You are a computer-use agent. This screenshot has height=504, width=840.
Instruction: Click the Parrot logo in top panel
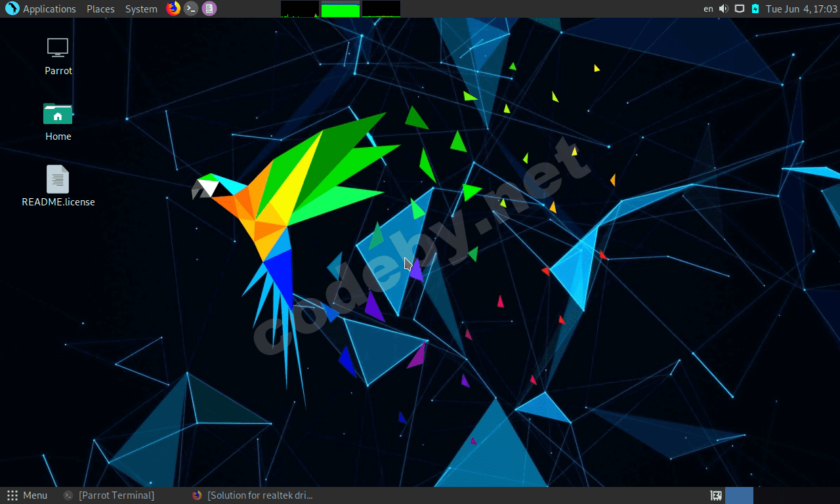click(x=12, y=9)
